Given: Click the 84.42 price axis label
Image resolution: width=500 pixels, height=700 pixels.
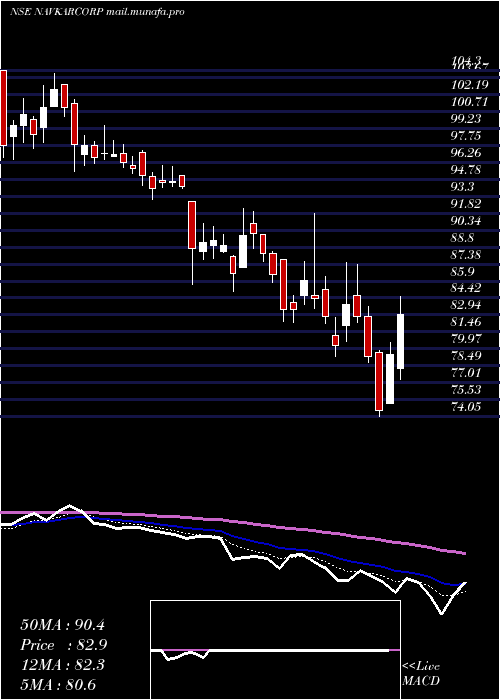Looking at the screenshot, I should pyautogui.click(x=467, y=288).
